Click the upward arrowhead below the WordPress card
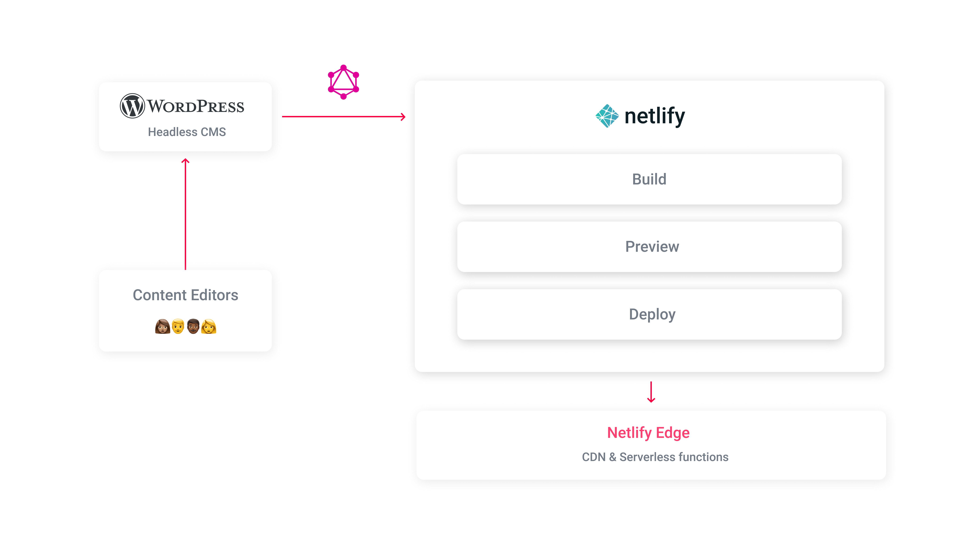 [x=185, y=161]
